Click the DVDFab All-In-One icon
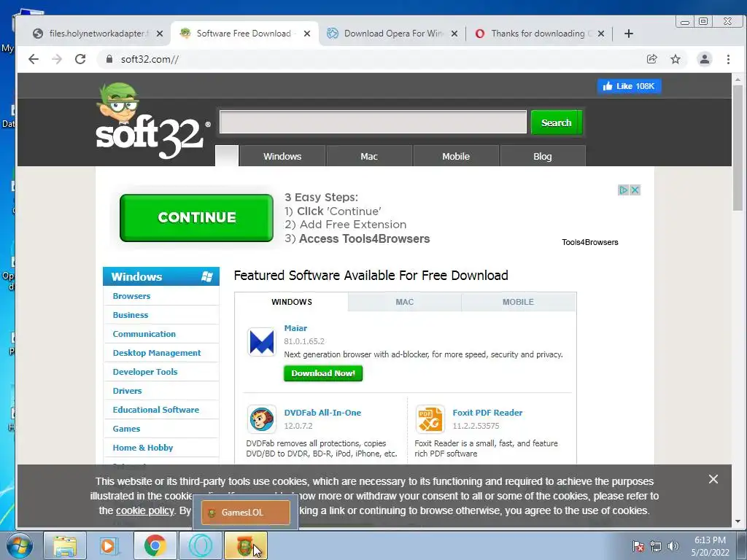747x560 pixels. click(262, 419)
